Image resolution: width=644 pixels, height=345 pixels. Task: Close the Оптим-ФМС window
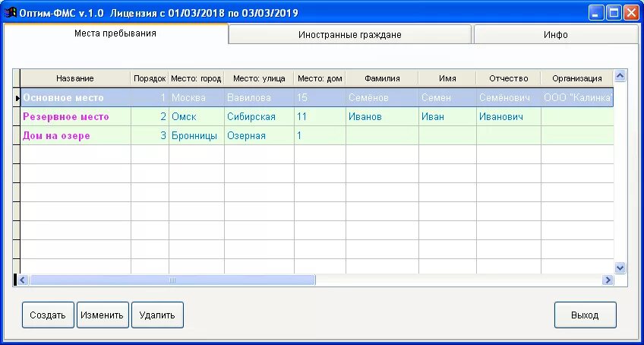coord(632,13)
